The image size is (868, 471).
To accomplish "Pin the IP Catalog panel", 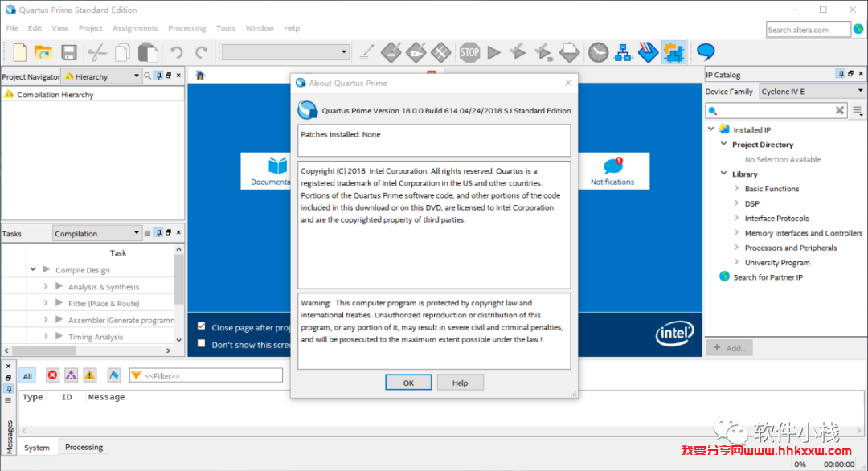I will pos(841,74).
